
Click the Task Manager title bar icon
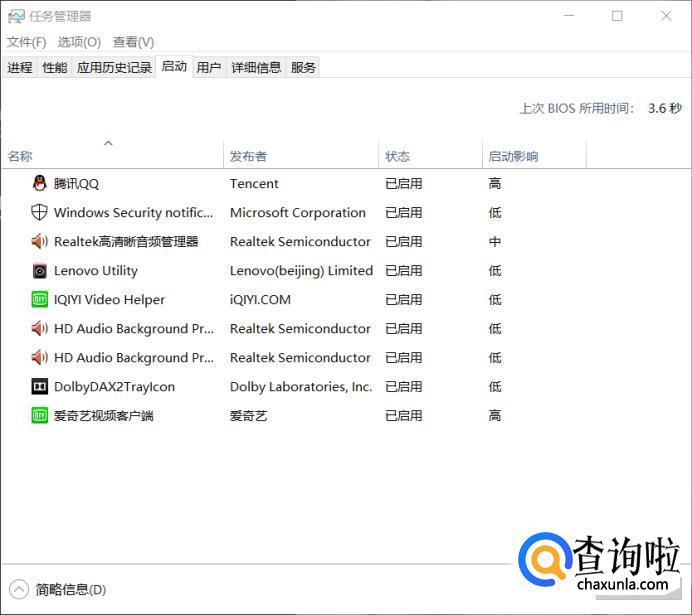(x=16, y=17)
